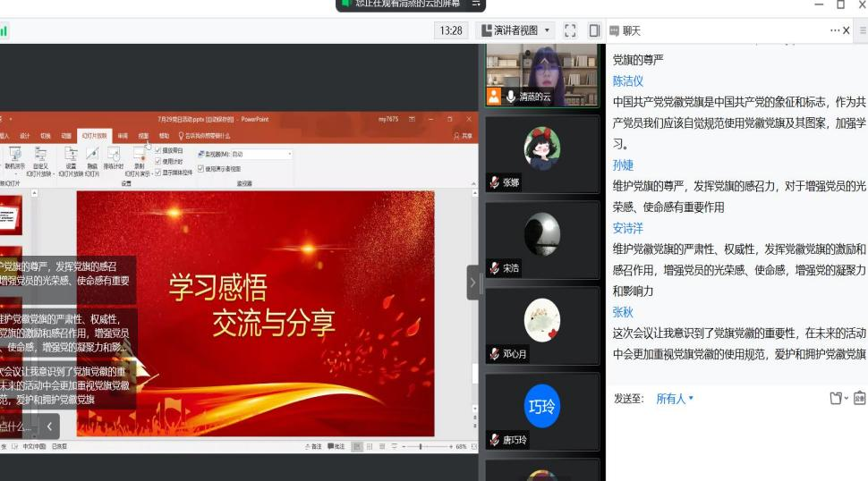Uncheck the use presenter view checkbox
Image resolution: width=868 pixels, height=481 pixels.
click(200, 168)
